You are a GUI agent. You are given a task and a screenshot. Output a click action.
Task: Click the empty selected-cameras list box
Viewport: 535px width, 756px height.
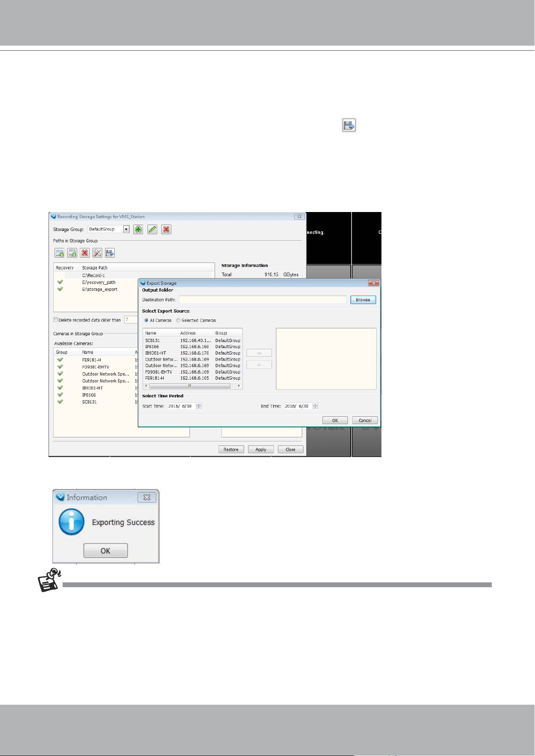(x=326, y=359)
